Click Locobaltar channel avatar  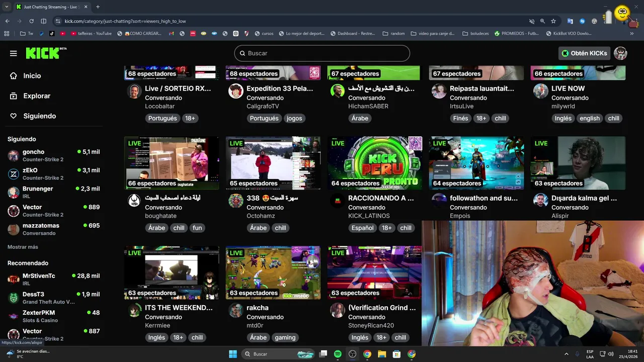coord(134,91)
